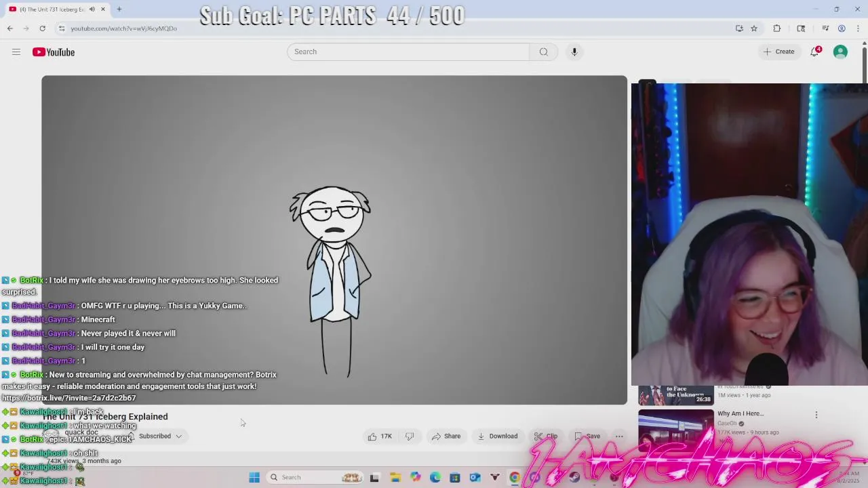Open the Windows Start button

254,477
